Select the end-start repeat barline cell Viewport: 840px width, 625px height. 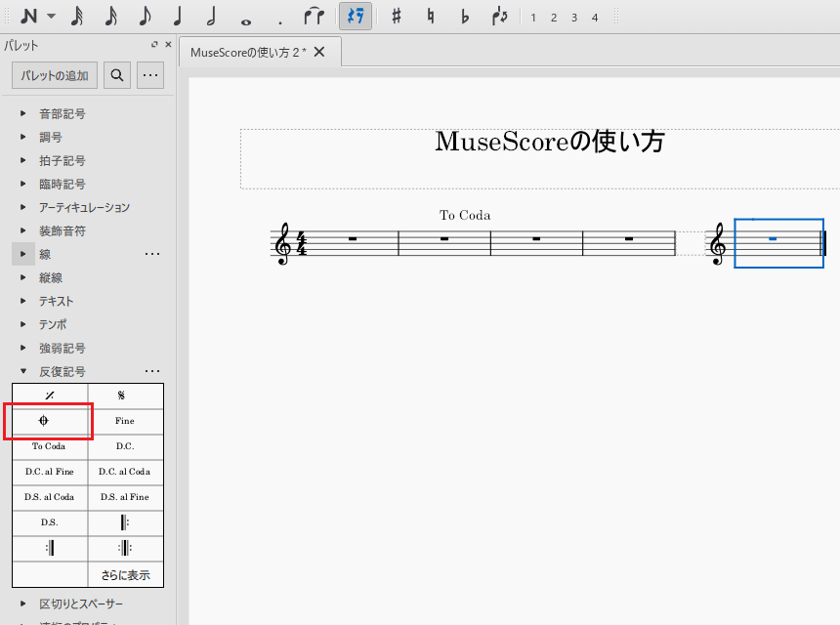(x=125, y=549)
